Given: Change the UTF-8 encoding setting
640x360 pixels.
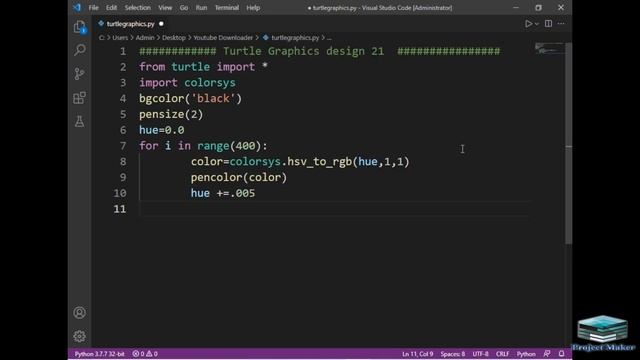Looking at the screenshot, I should pos(480,354).
